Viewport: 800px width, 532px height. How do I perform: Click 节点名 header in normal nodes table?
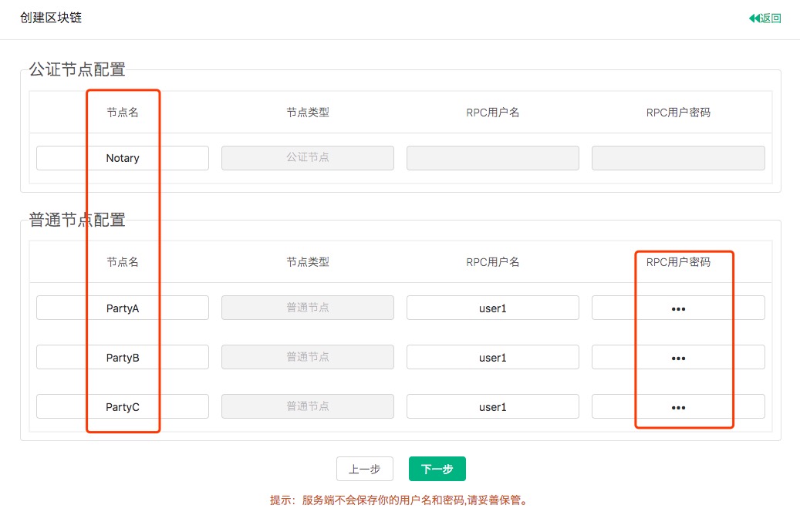point(123,262)
